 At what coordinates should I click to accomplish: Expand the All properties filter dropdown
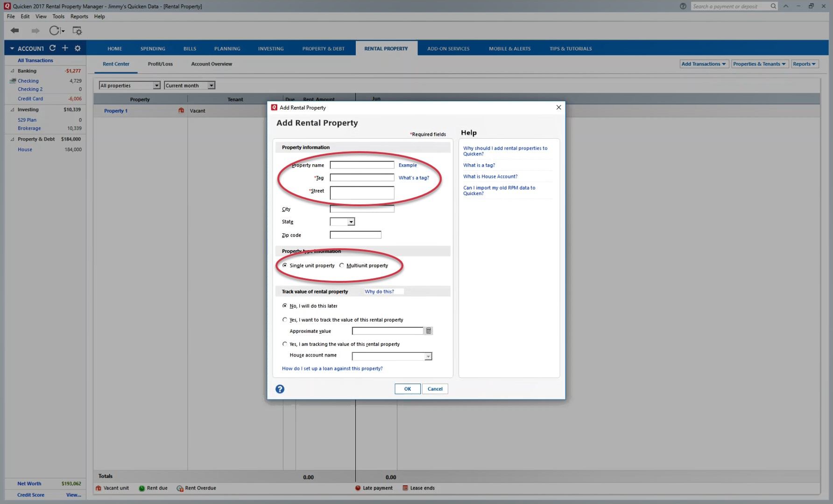156,85
